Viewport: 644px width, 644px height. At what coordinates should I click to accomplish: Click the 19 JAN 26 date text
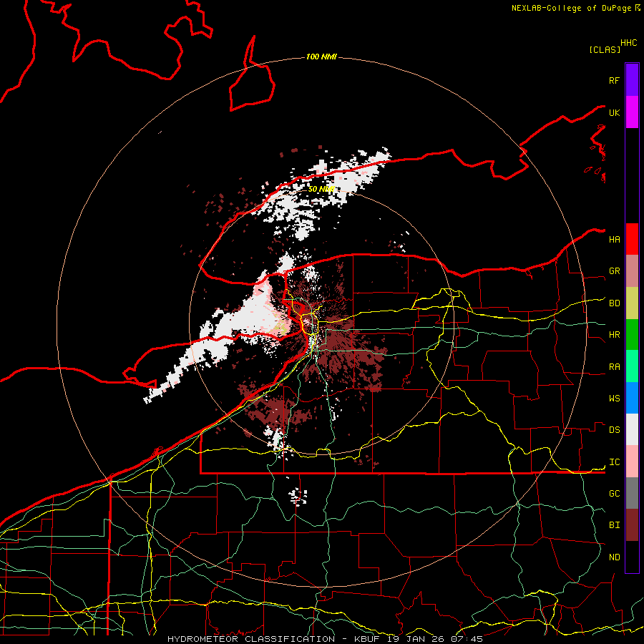pyautogui.click(x=416, y=639)
